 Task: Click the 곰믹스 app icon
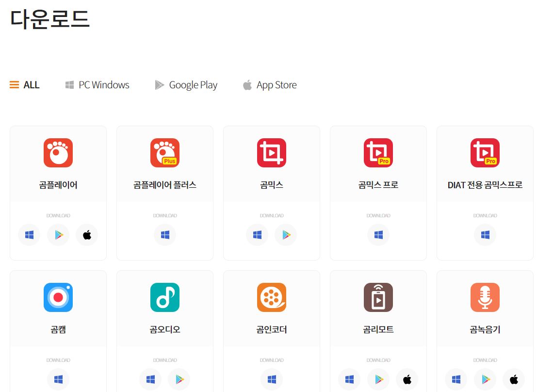click(x=272, y=153)
